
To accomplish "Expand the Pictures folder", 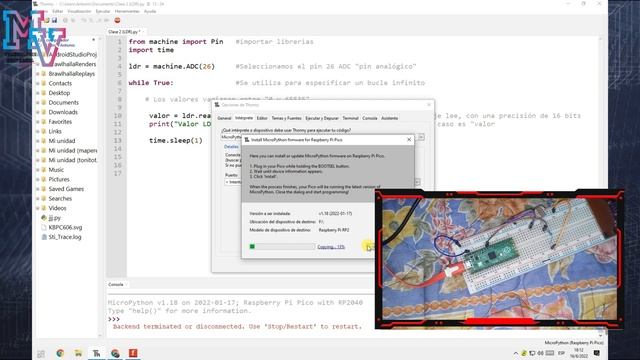I will [38, 180].
